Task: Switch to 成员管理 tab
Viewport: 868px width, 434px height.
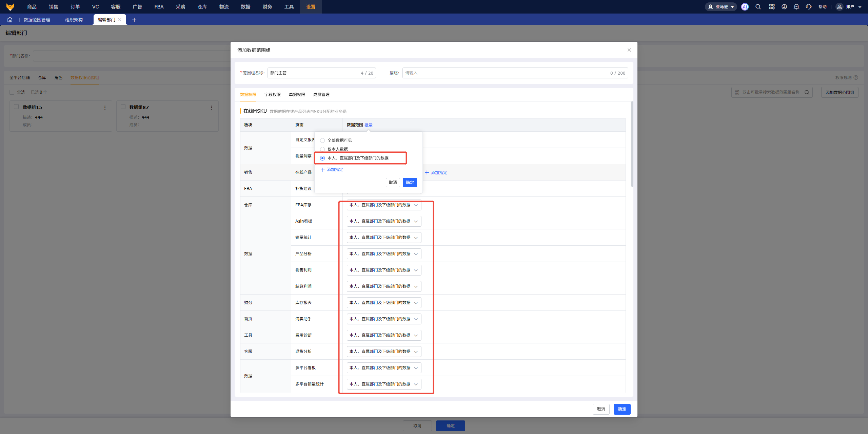Action: 321,95
